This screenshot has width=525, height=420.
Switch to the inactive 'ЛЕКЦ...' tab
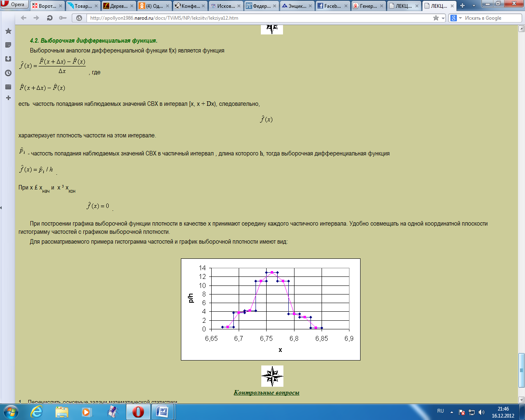[404, 6]
